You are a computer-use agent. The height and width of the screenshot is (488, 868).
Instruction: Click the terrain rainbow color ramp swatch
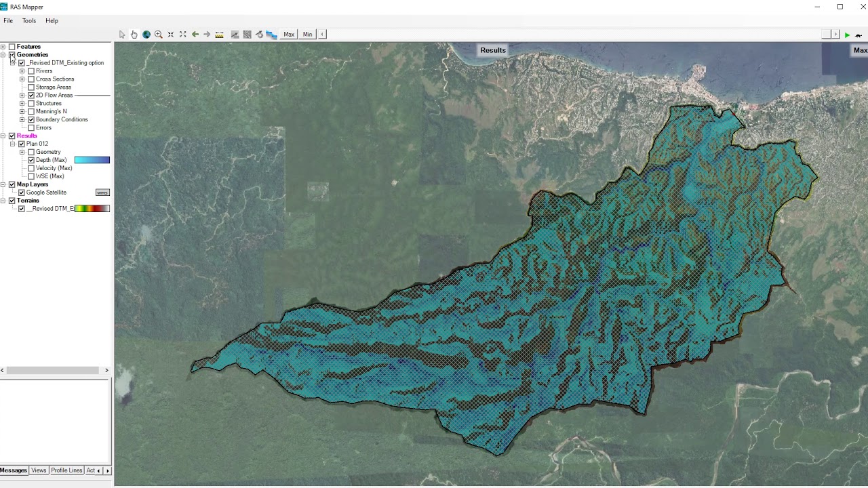coord(92,209)
